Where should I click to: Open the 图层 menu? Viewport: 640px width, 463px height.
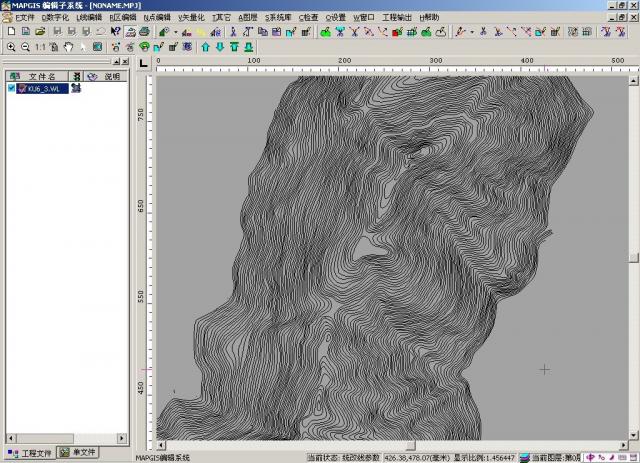(247, 18)
